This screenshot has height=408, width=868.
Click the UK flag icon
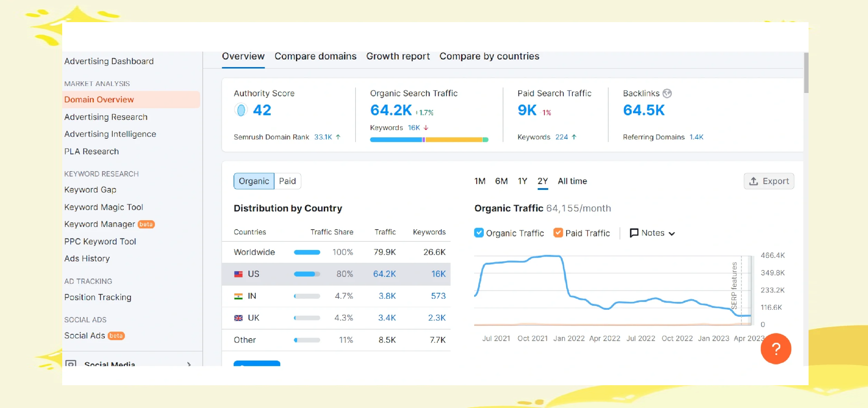coord(238,318)
